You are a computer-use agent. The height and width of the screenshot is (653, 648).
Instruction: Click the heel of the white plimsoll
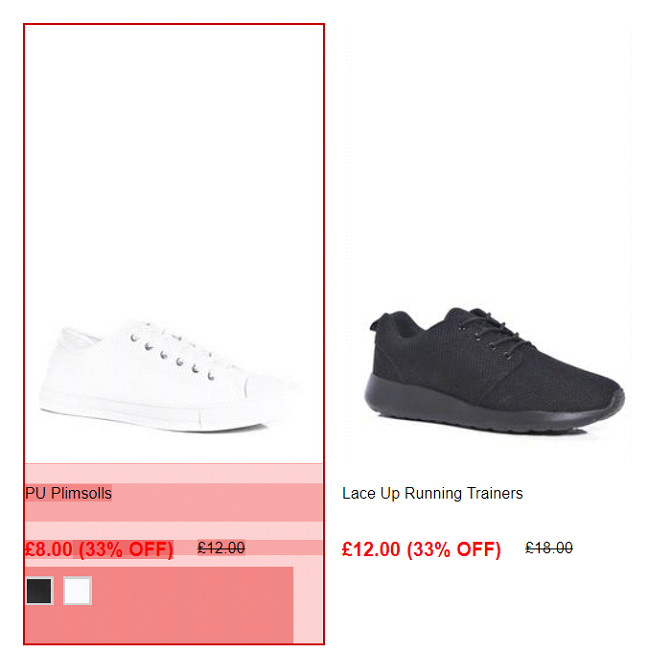pos(58,366)
